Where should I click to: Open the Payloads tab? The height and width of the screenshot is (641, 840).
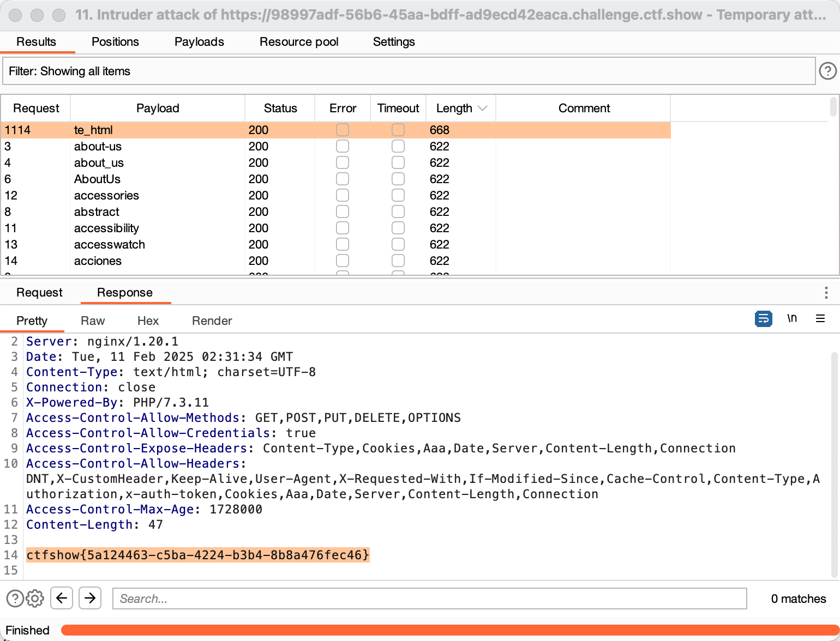pos(199,42)
